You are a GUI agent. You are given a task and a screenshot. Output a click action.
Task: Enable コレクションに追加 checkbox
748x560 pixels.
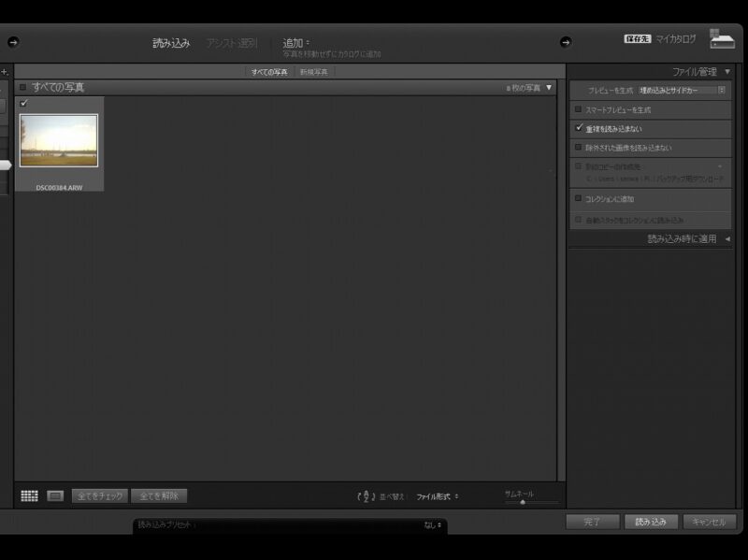tap(579, 198)
